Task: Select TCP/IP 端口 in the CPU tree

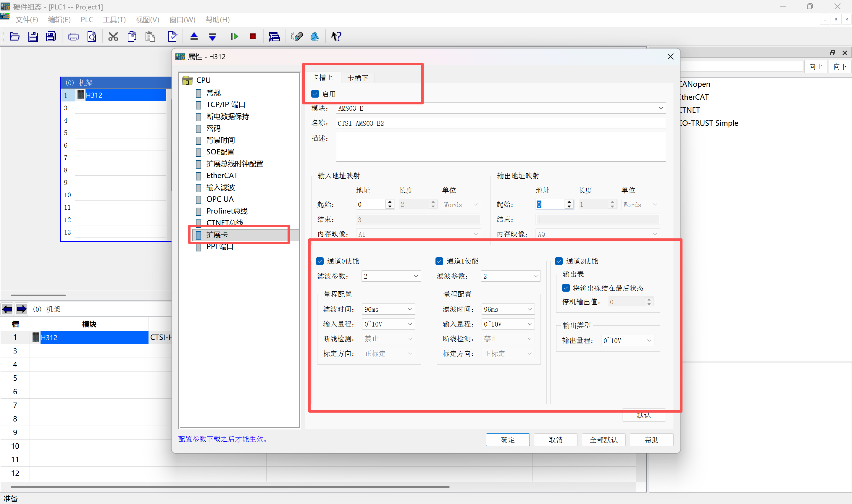Action: (225, 105)
